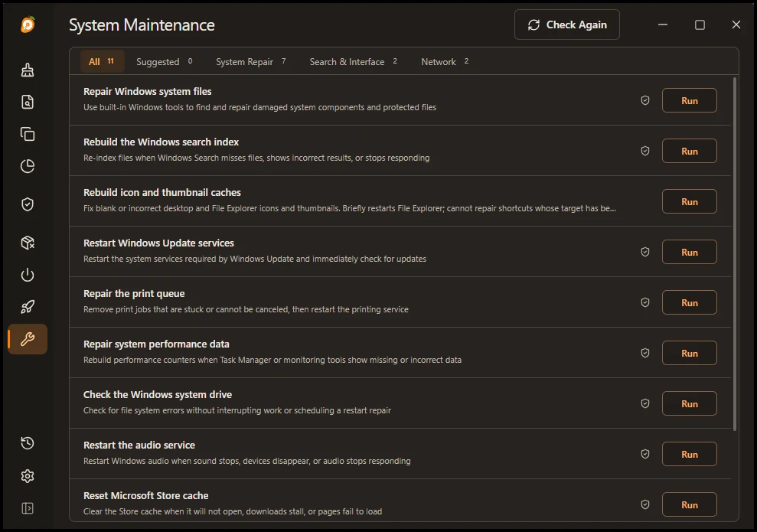Screen dimensions: 757x532
Task: Click the 'Rebuild icon and thumbnail caches' title
Action: point(162,192)
